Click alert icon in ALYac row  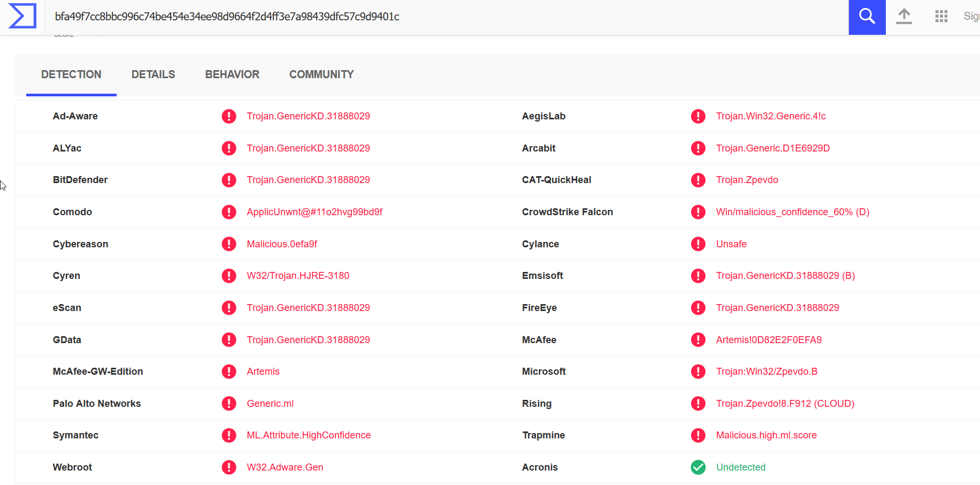229,148
